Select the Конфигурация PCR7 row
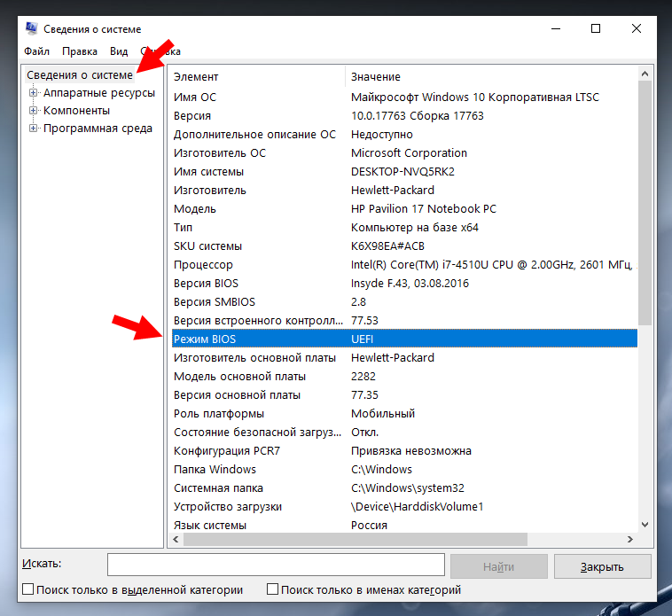Image resolution: width=672 pixels, height=616 pixels. pyautogui.click(x=404, y=451)
